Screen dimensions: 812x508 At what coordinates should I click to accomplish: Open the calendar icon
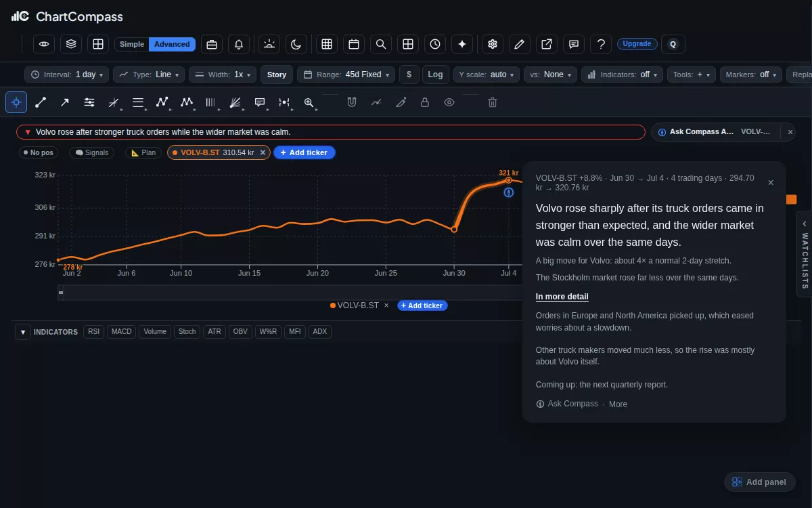click(354, 44)
